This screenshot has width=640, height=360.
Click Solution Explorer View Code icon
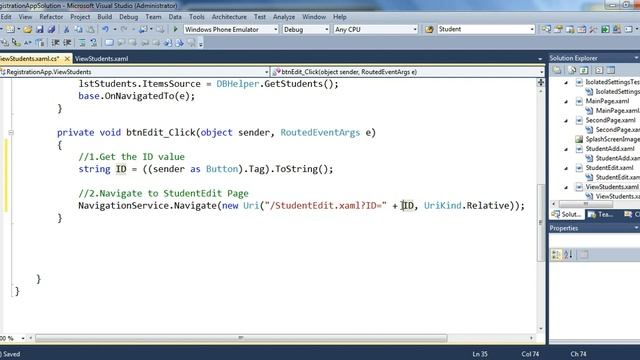599,70
